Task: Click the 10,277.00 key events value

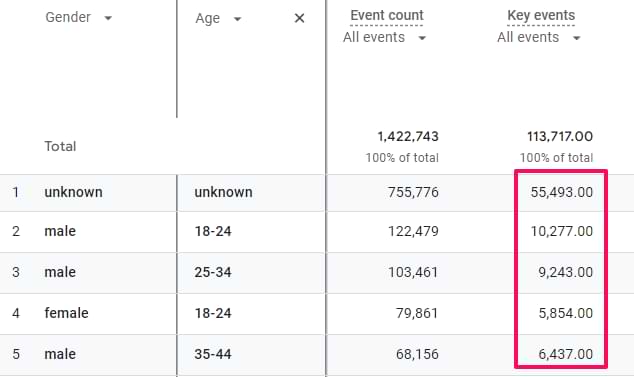Action: tap(562, 231)
